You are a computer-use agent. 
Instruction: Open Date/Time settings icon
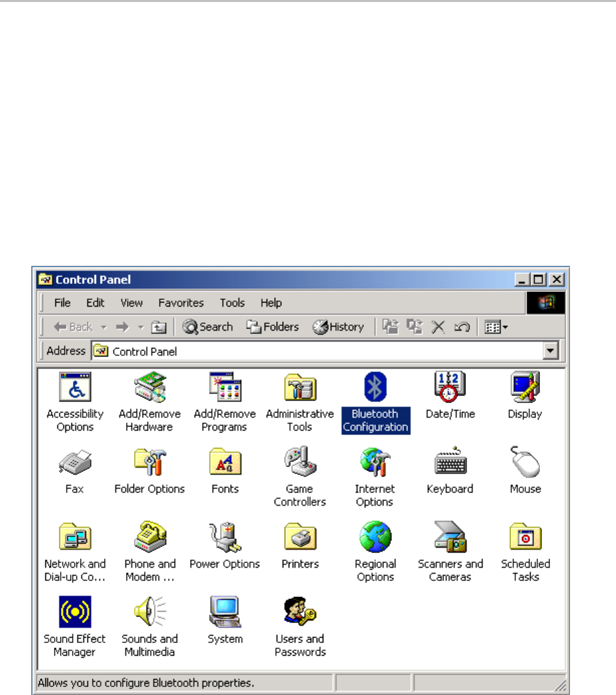450,387
